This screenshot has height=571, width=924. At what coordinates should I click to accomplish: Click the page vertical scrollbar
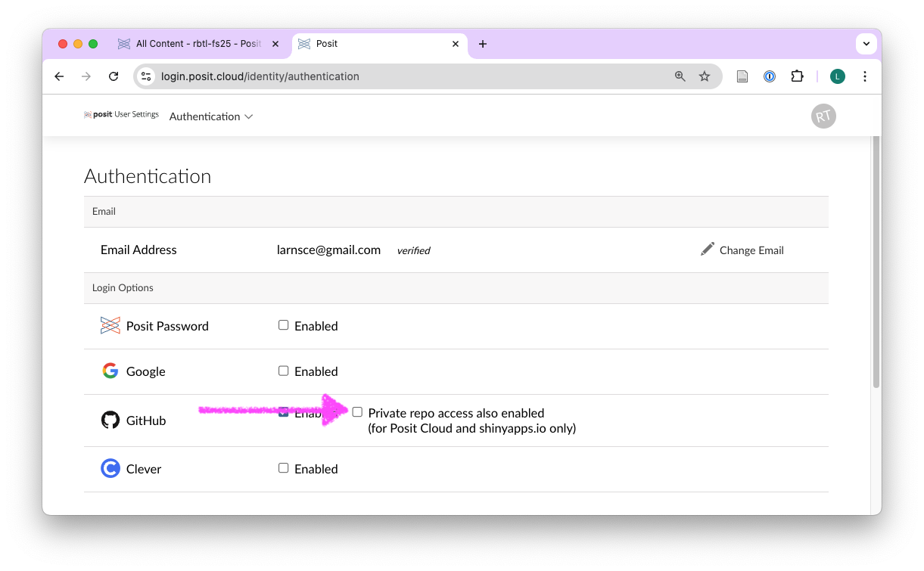point(876,262)
